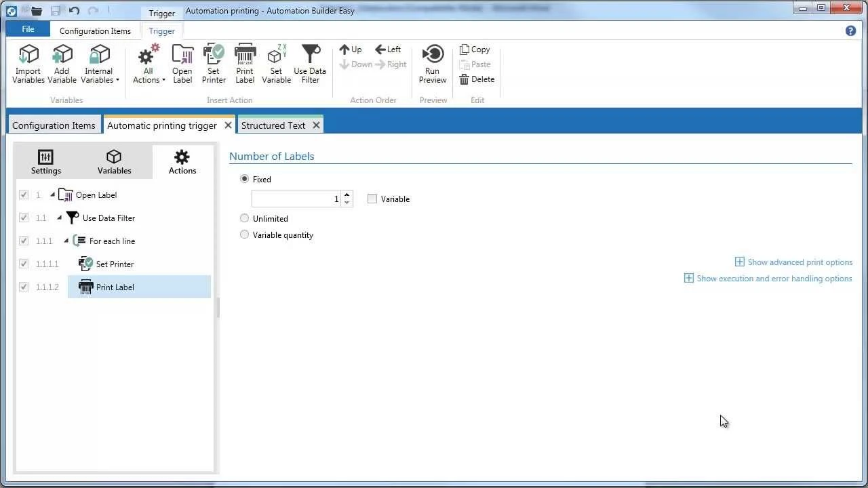The width and height of the screenshot is (868, 488).
Task: Enable the Variable checkbox next to quantity
Action: 372,199
